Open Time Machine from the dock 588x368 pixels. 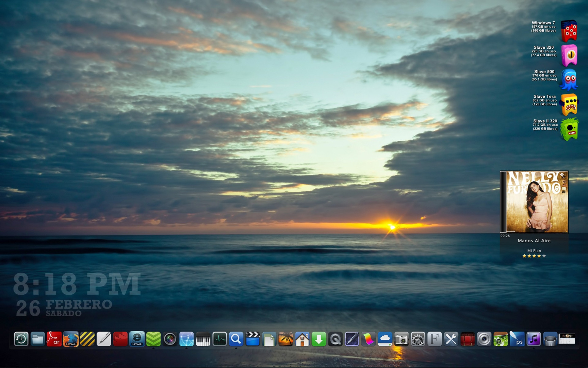(21, 339)
